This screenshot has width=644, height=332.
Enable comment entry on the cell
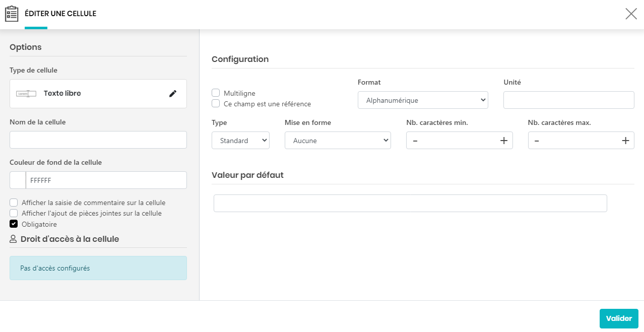click(x=14, y=203)
